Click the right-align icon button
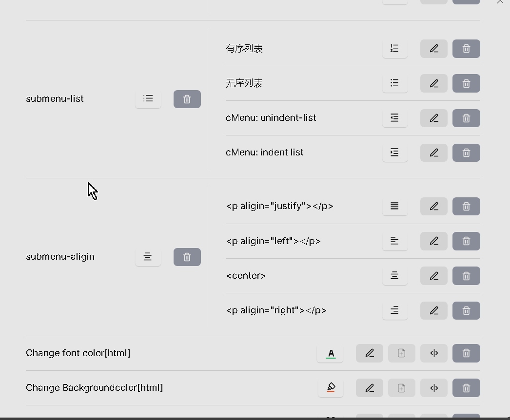This screenshot has width=510, height=420. 394,310
